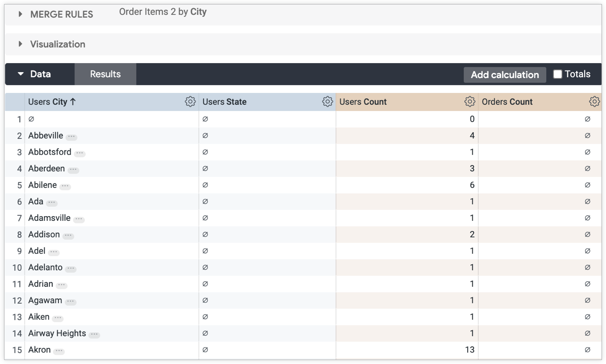Image resolution: width=606 pixels, height=364 pixels.
Task: Click the Users State column header
Action: [224, 101]
